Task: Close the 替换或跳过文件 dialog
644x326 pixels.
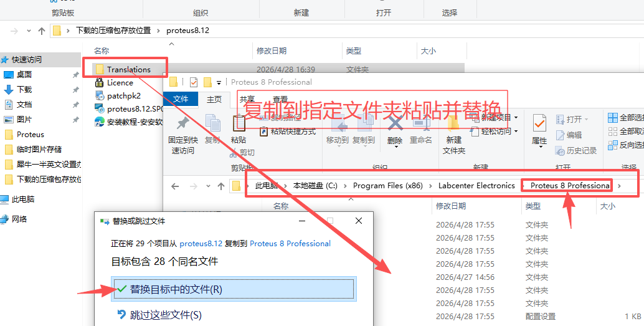Action: (x=358, y=221)
